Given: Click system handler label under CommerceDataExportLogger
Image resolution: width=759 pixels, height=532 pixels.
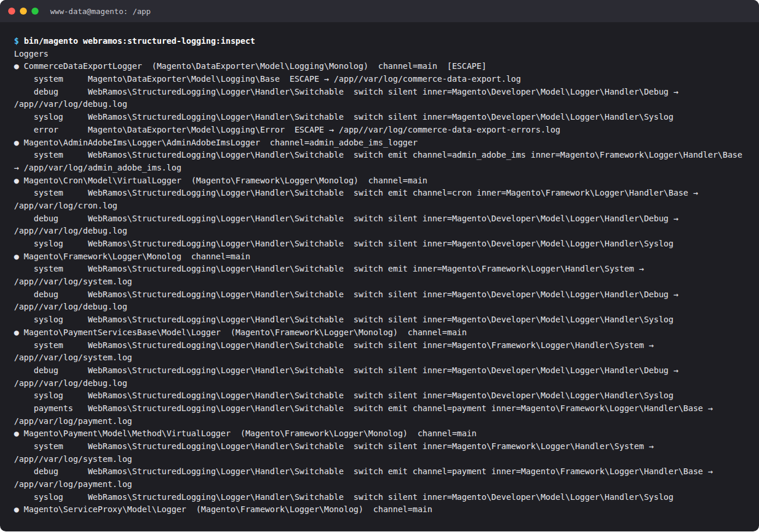Looking at the screenshot, I should pos(48,79).
